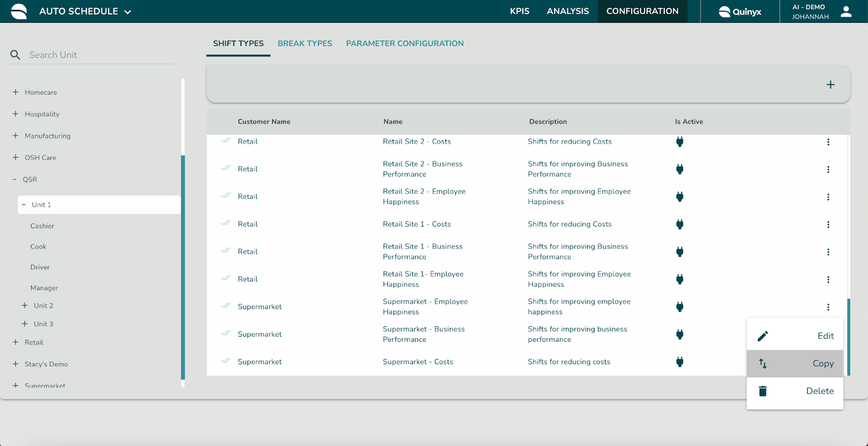
Task: Collapse the QSR tree node
Action: [15, 179]
